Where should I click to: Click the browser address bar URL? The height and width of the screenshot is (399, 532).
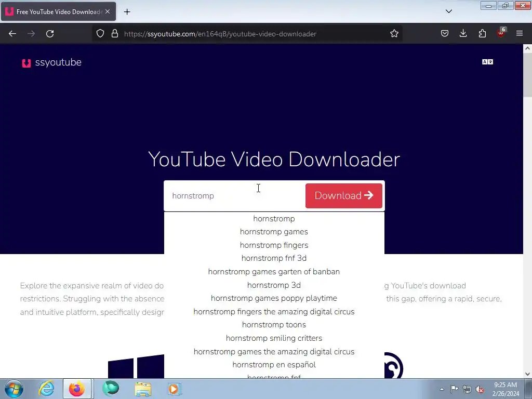[220, 34]
